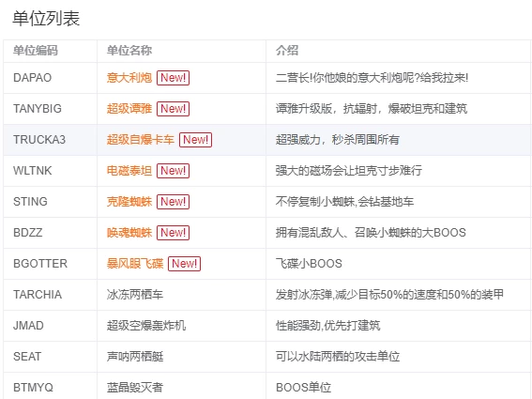Click the 单位编码 column header
This screenshot has width=532, height=399.
51,51
